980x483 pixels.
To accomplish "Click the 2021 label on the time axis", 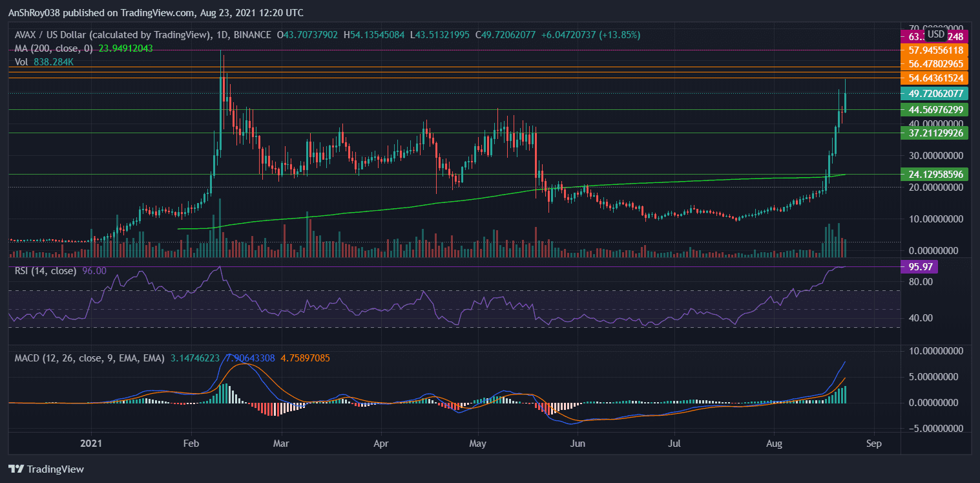I will pyautogui.click(x=91, y=444).
